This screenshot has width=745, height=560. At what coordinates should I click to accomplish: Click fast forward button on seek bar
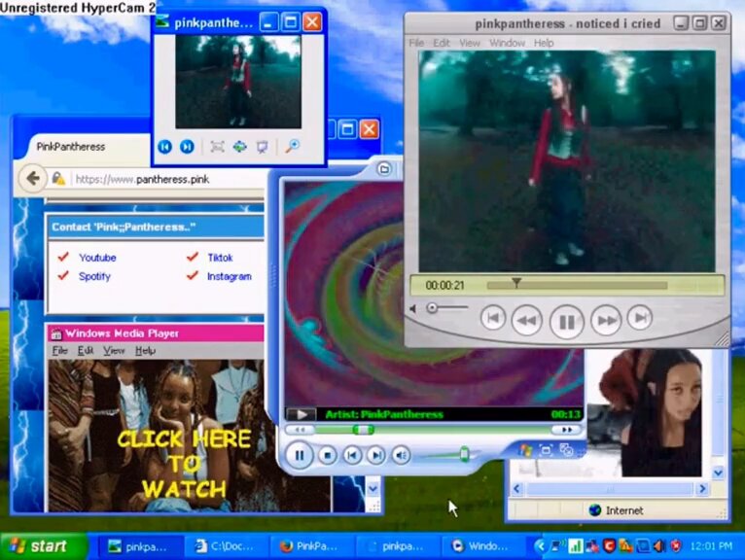coord(566,430)
